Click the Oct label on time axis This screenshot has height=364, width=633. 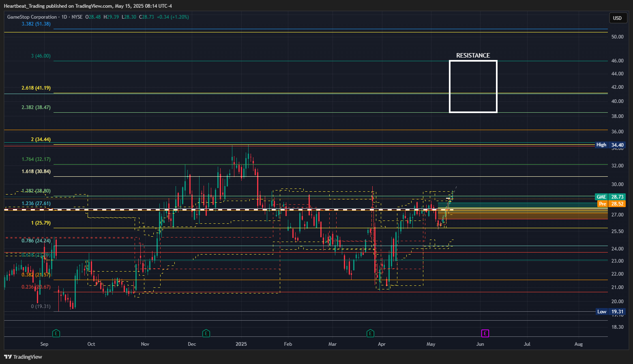[91, 344]
